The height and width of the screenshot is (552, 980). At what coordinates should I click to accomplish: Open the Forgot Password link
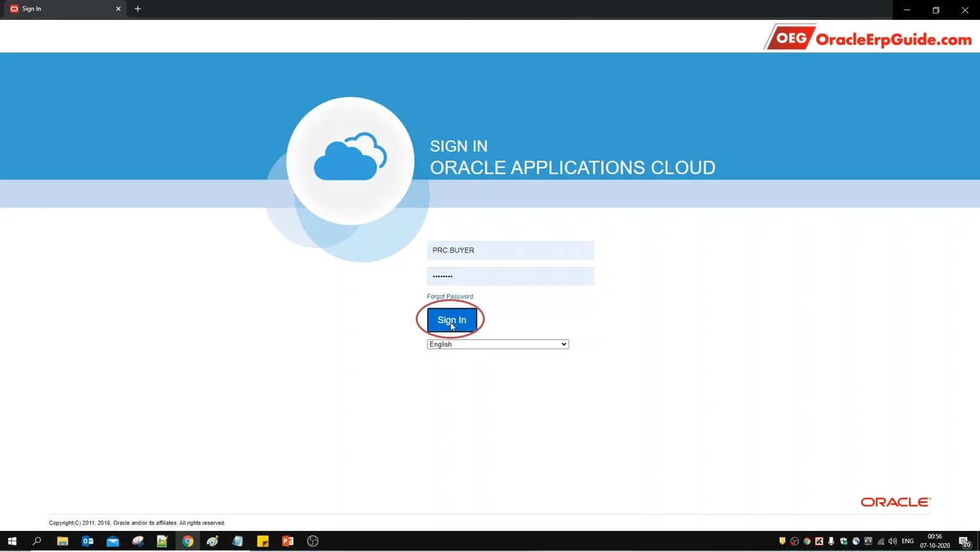coord(450,296)
